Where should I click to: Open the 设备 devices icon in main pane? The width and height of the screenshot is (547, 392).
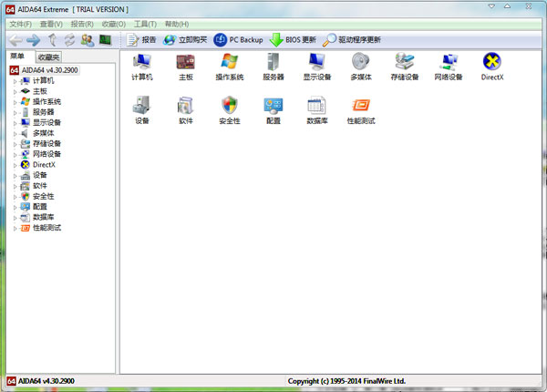pyautogui.click(x=142, y=110)
